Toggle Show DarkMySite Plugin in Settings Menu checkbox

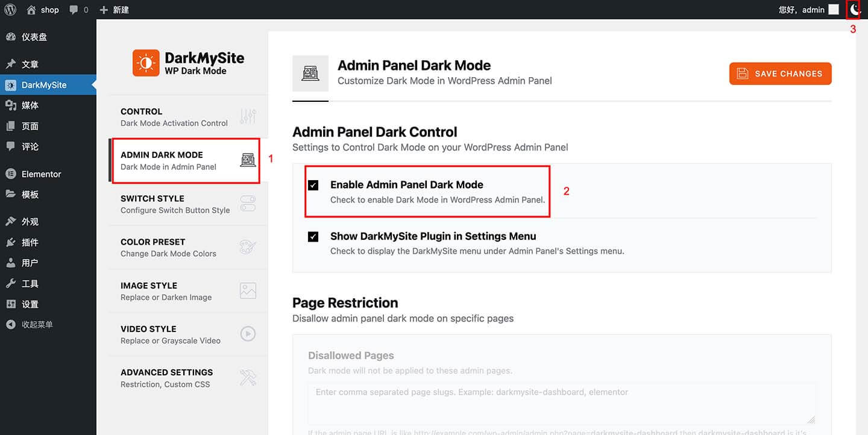point(313,237)
